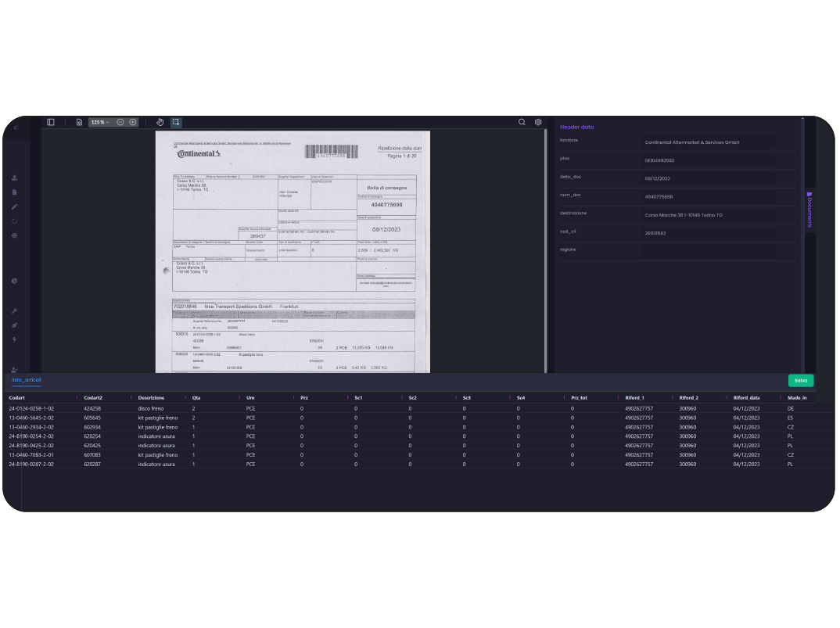Open search in the document viewer
840x628 pixels.
coord(522,122)
